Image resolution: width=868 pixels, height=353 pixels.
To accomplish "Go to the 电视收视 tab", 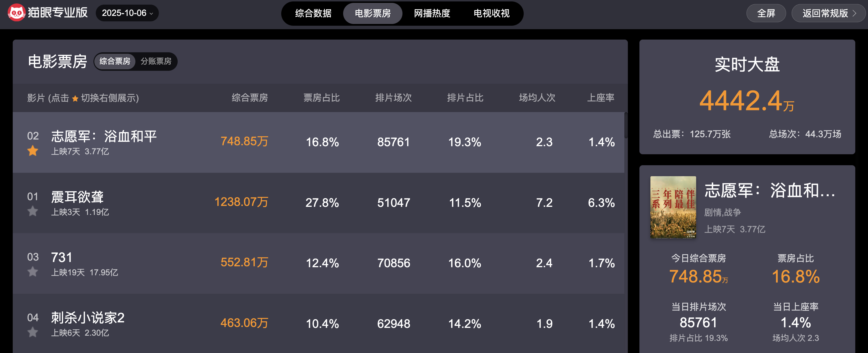I will 491,14.
